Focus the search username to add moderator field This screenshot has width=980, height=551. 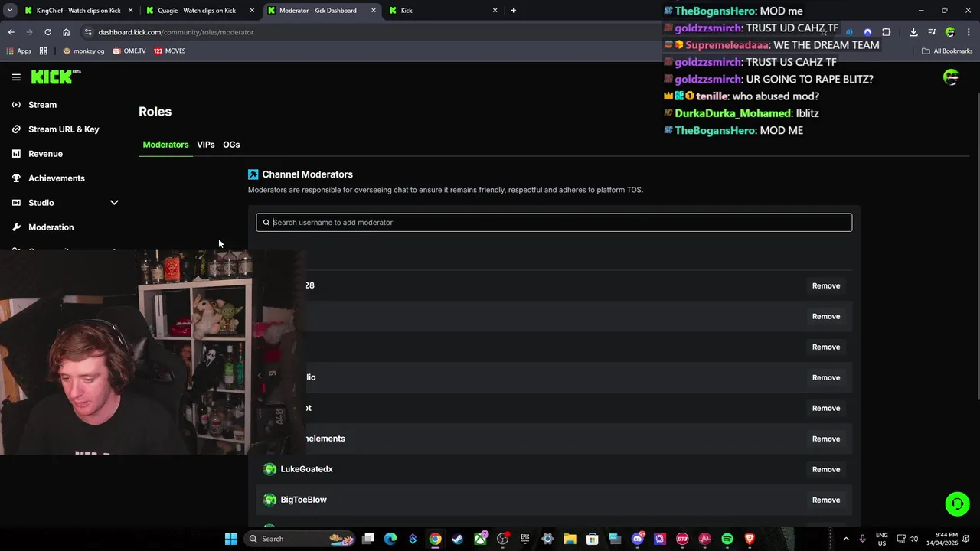554,223
